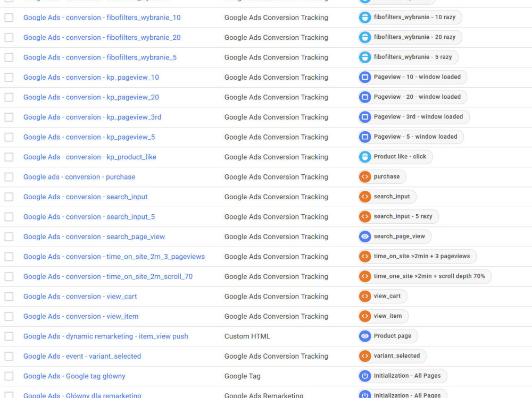Open Google Ads - conversion - kp_pageview_20 tag
Image resolution: width=532 pixels, height=398 pixels.
point(91,97)
